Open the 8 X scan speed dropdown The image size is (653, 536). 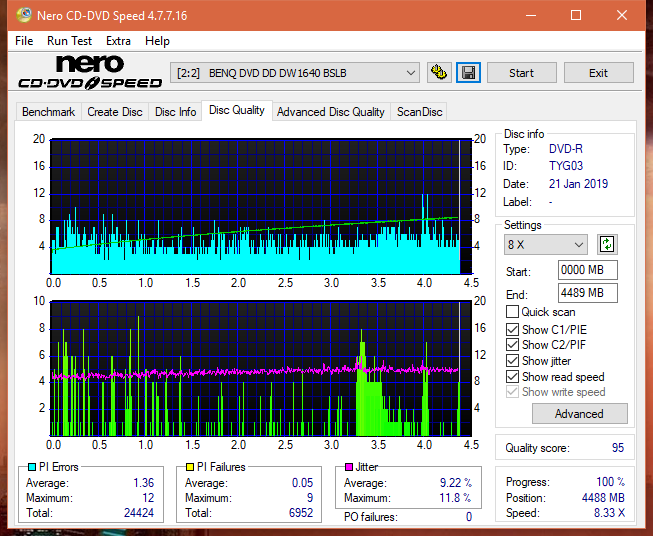pos(546,244)
